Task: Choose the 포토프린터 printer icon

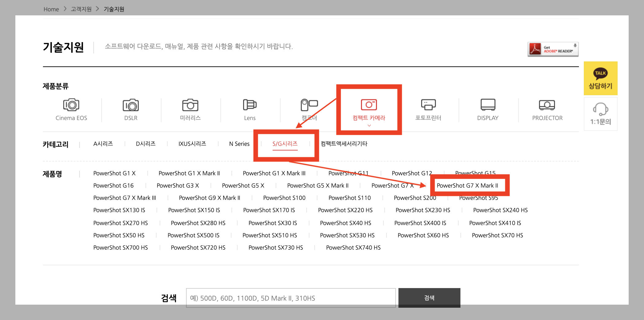Action: coord(428,104)
